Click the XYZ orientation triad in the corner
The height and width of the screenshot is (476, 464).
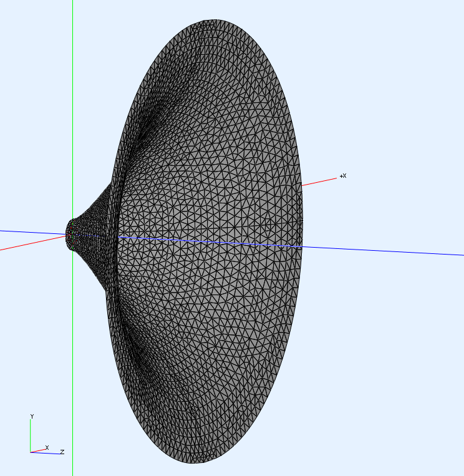47,435
